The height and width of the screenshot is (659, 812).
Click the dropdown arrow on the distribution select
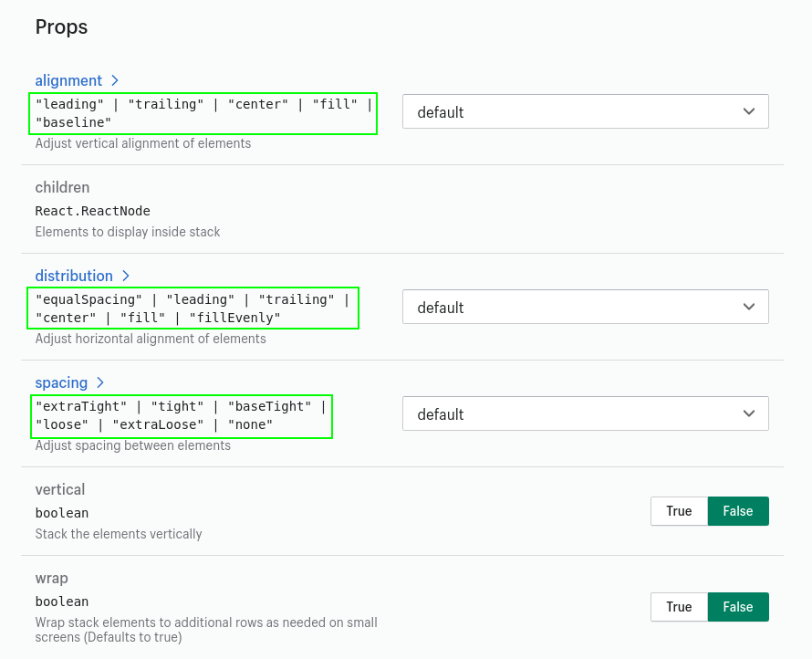(x=748, y=307)
